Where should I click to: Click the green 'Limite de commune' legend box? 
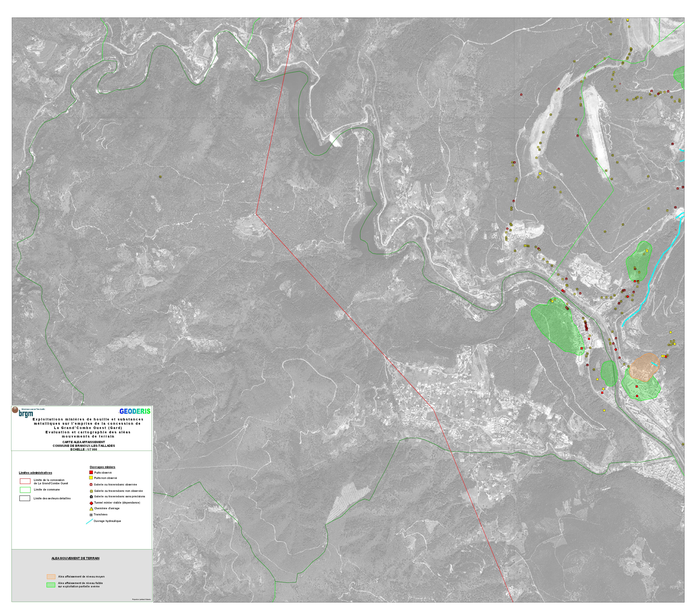tap(25, 489)
